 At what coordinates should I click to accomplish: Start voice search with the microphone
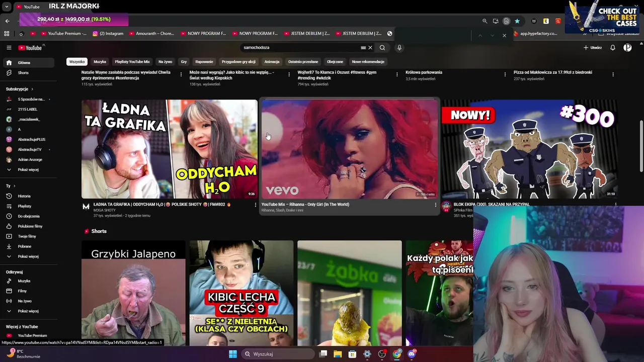399,48
